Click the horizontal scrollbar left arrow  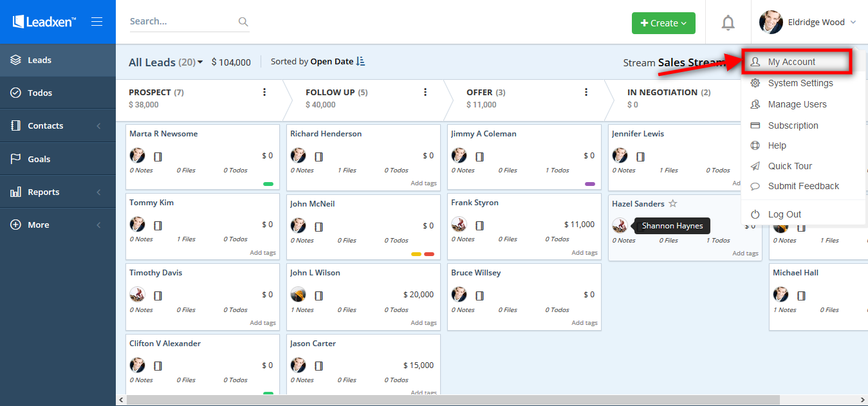pos(121,400)
